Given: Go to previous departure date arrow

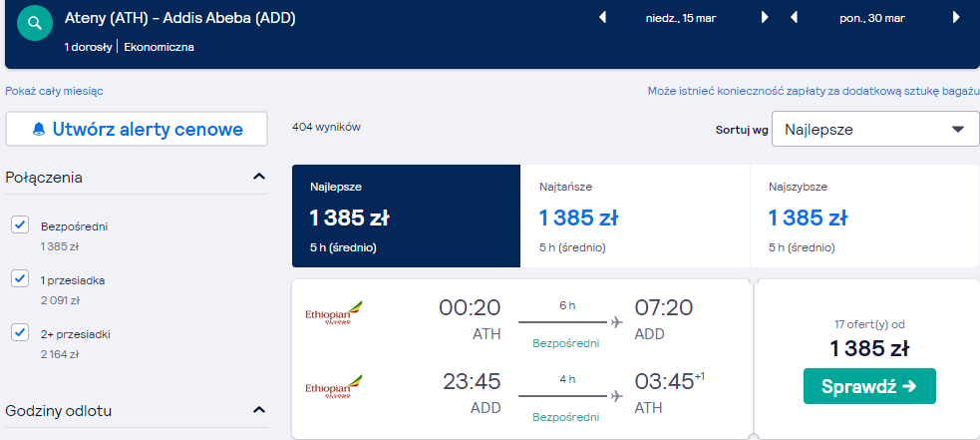Looking at the screenshot, I should point(602,18).
